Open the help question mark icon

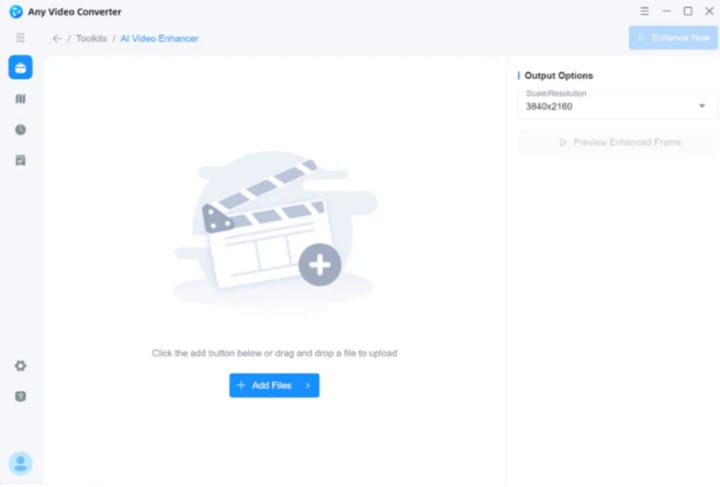20,396
